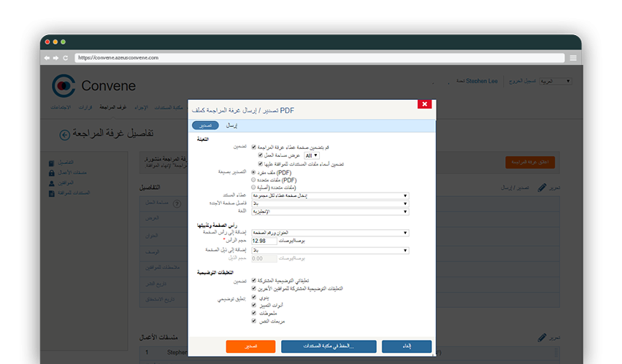Select the multiple files (PDF) radio option

(x=253, y=179)
